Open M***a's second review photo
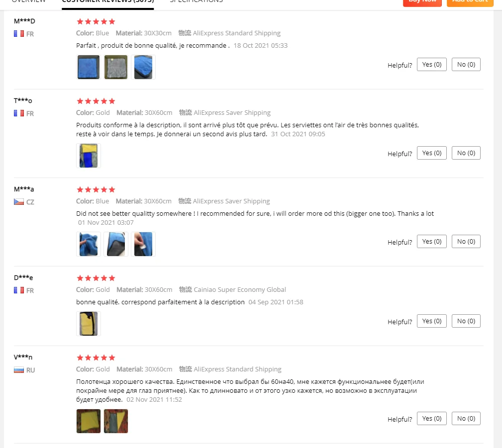502x448 pixels. (116, 244)
